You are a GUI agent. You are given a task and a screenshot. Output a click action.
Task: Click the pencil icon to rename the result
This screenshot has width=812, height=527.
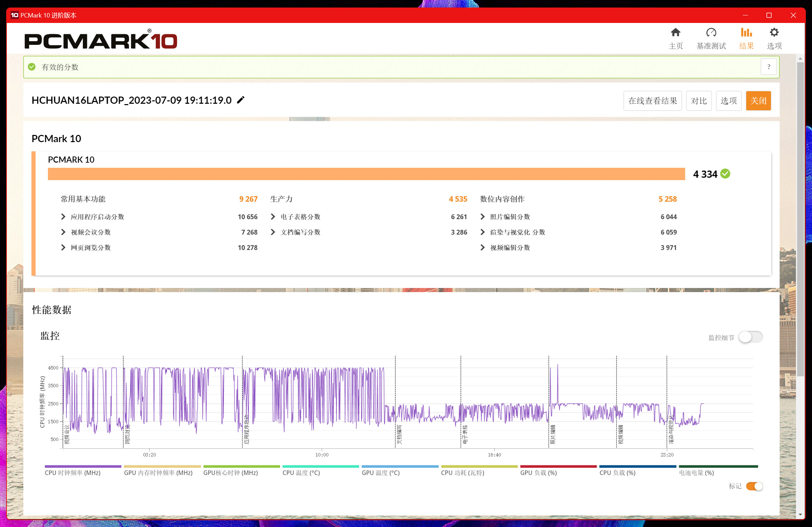coord(241,100)
